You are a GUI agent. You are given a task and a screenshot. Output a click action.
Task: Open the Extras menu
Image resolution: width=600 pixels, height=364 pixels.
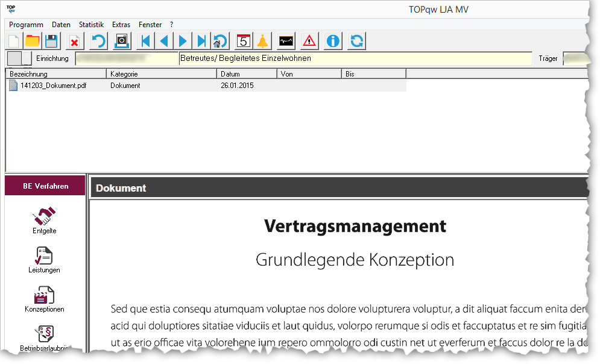coord(121,25)
